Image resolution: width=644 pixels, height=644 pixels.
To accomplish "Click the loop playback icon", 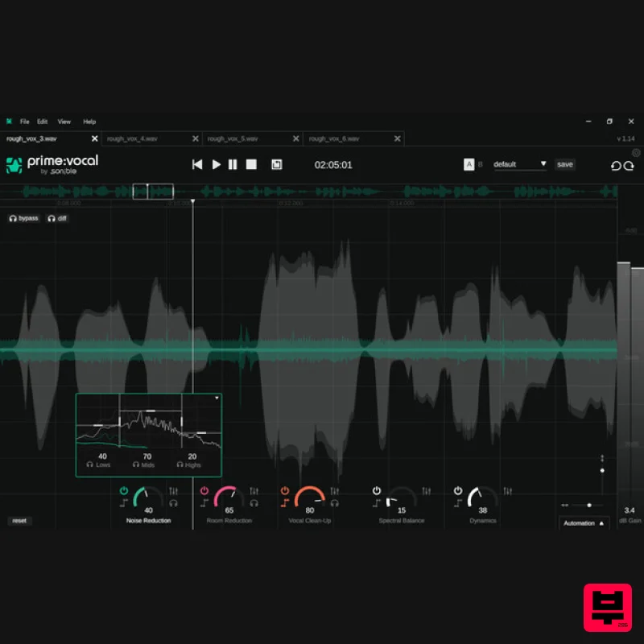I will click(x=278, y=164).
